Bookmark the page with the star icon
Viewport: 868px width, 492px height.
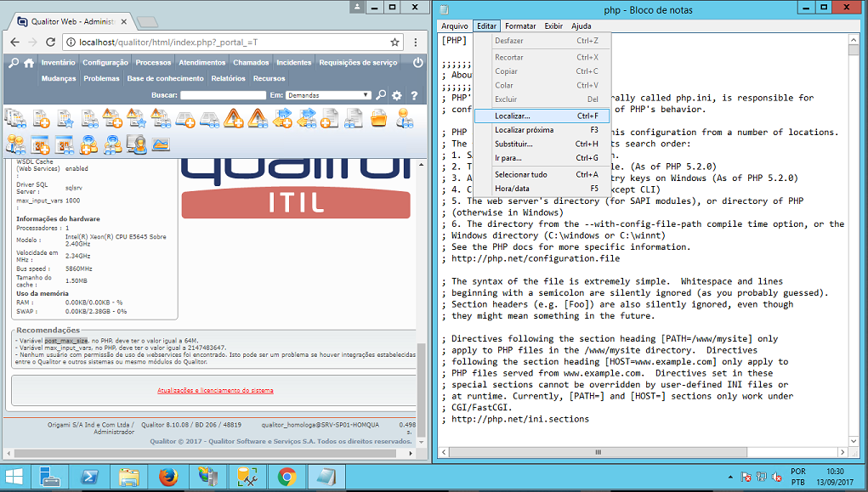[394, 42]
